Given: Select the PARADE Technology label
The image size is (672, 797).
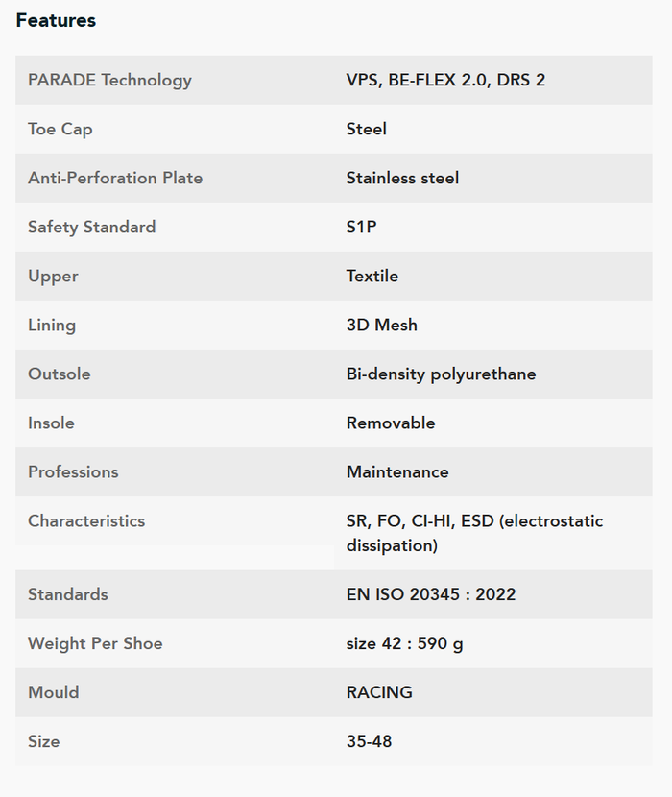Looking at the screenshot, I should coord(109,81).
